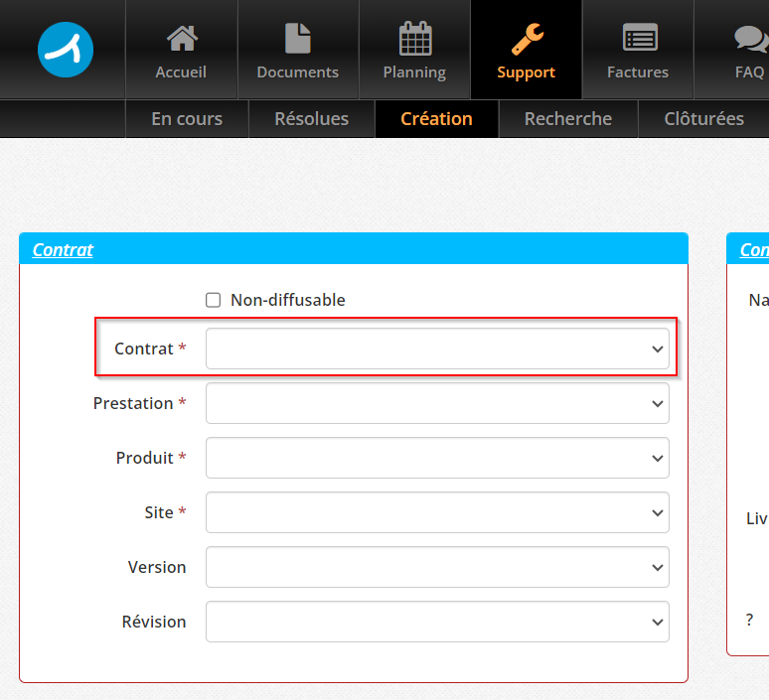The height and width of the screenshot is (700, 769).
Task: Open the Factures menu label
Action: point(638,72)
